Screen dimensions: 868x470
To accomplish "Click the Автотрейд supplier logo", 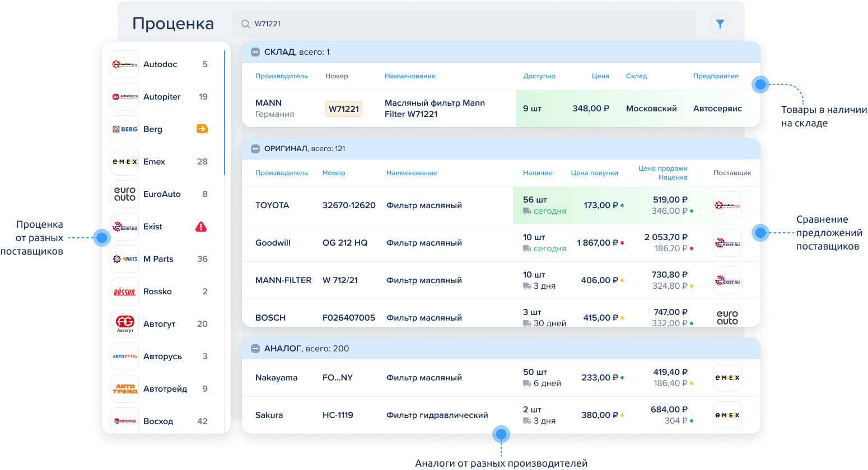I will coord(124,389).
